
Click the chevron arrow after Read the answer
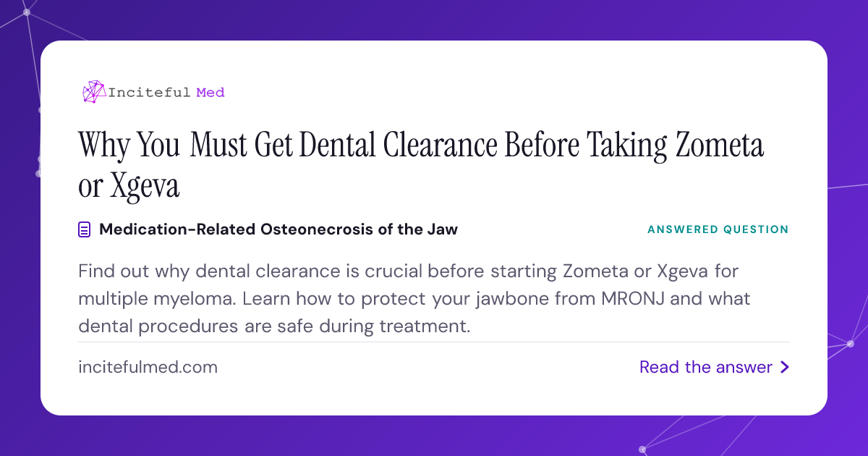[785, 368]
